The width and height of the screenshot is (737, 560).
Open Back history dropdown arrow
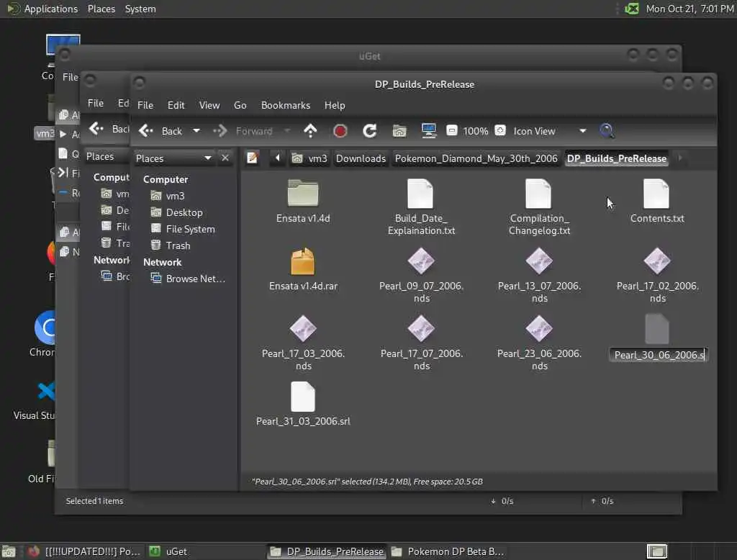(x=196, y=131)
